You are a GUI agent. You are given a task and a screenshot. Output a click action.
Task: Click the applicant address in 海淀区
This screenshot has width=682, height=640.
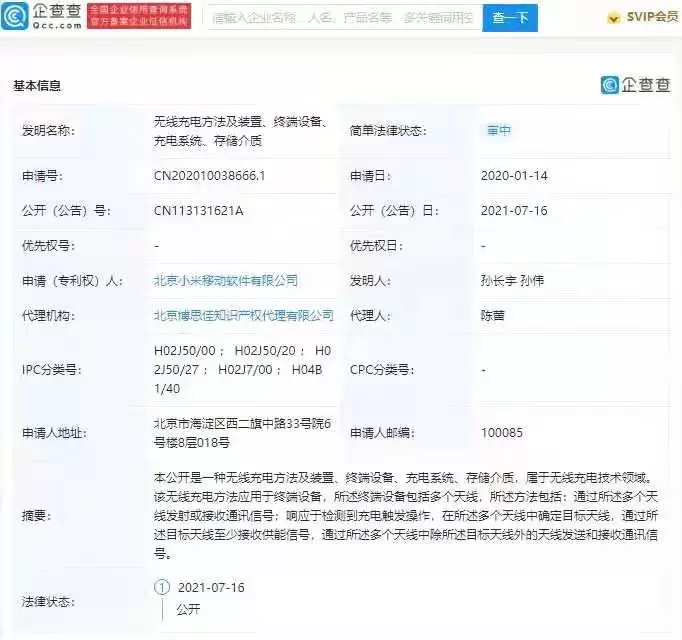[x=241, y=433]
